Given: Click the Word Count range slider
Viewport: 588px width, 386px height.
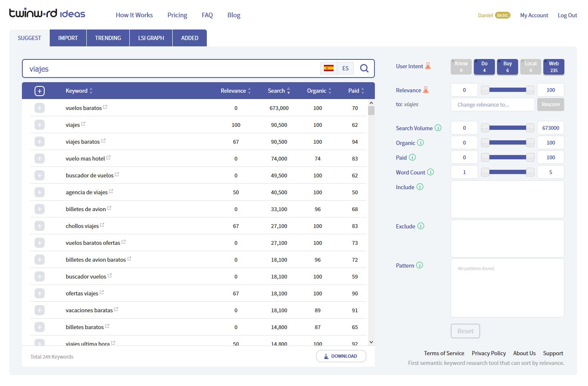Looking at the screenshot, I should (508, 172).
